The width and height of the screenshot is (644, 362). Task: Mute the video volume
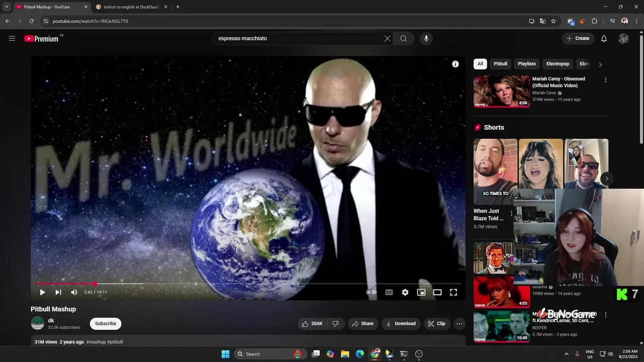74,292
